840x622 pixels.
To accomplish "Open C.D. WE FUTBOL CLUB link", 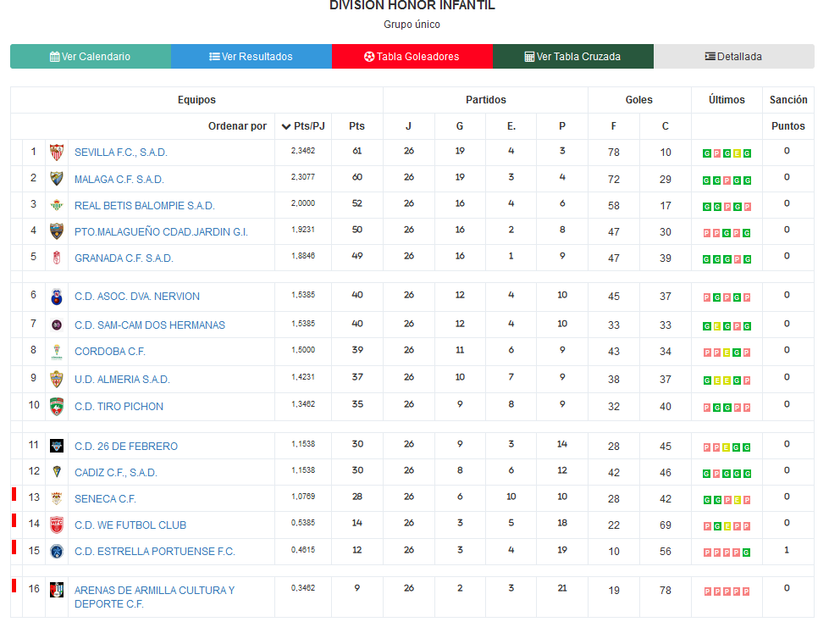I will point(130,525).
